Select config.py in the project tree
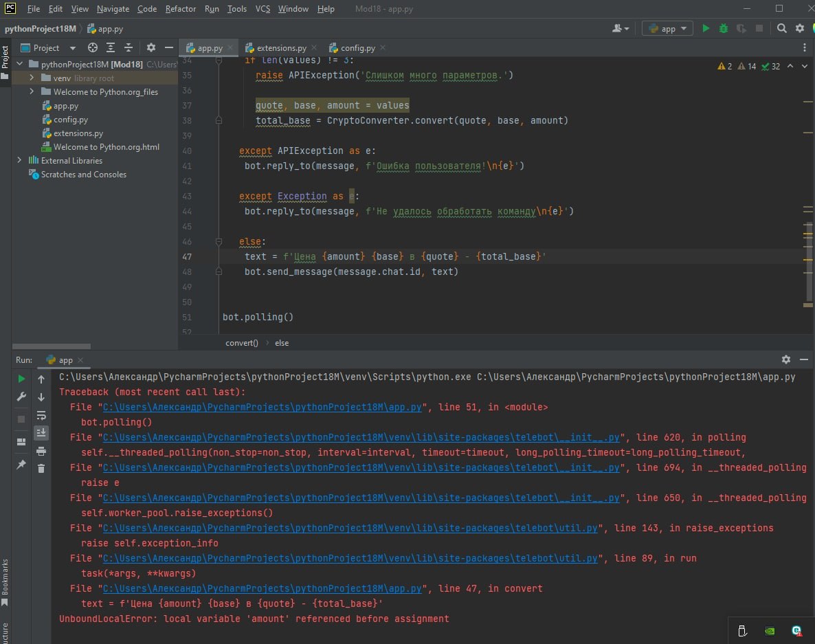The height and width of the screenshot is (644, 815). [71, 120]
